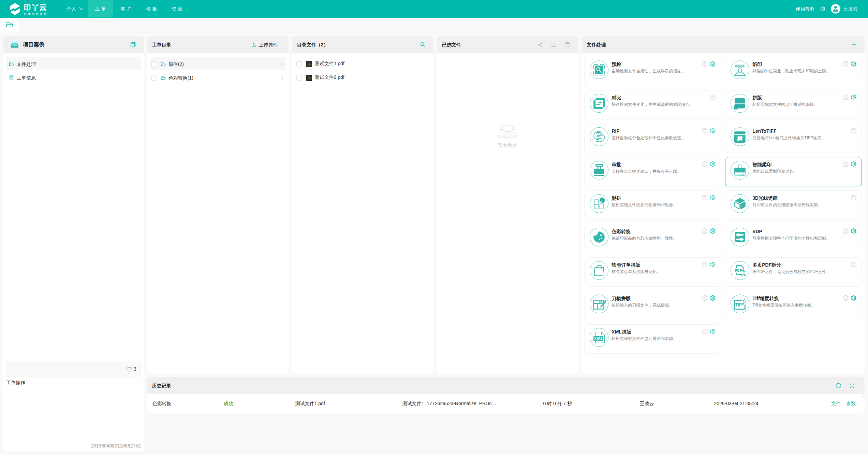Expand the 原件(2) folder arrow
The image size is (868, 455).
pos(282,64)
